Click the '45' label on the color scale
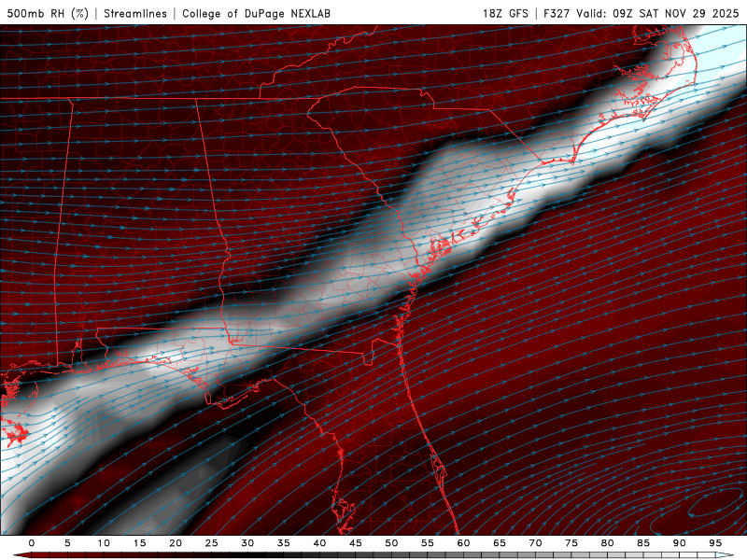Viewport: 747px width, 560px height. (355, 543)
